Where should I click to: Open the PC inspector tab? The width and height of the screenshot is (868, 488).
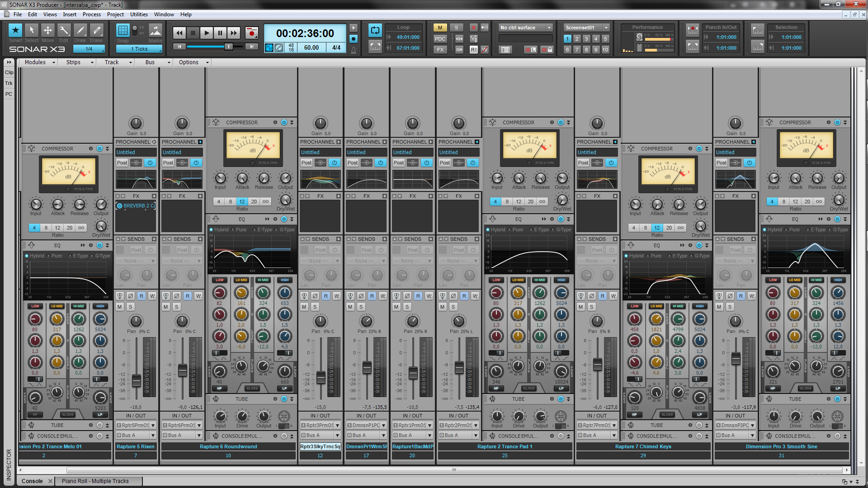pos(9,94)
